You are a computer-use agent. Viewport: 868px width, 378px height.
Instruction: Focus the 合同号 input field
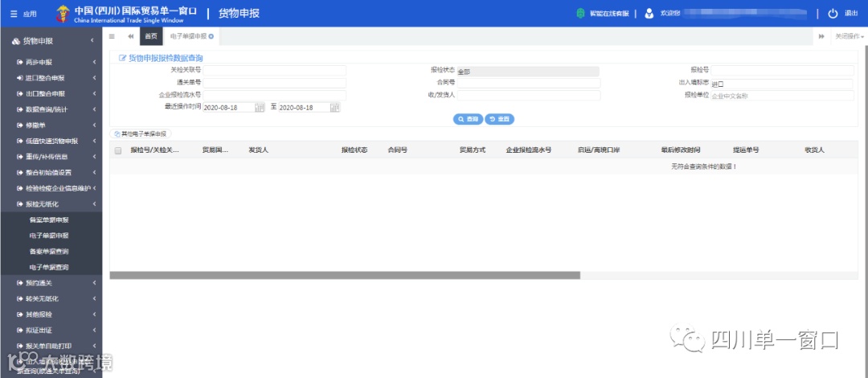(529, 83)
